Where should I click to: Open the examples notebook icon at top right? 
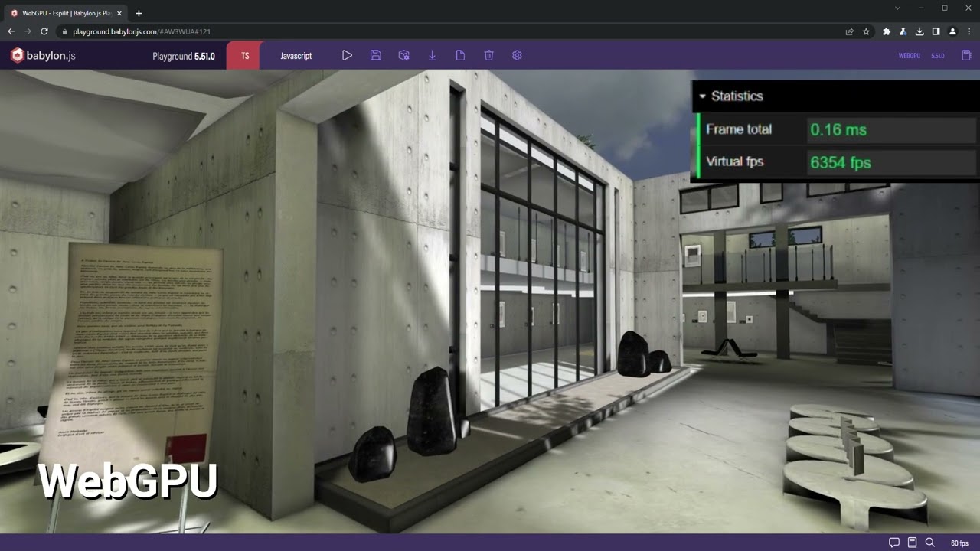966,56
